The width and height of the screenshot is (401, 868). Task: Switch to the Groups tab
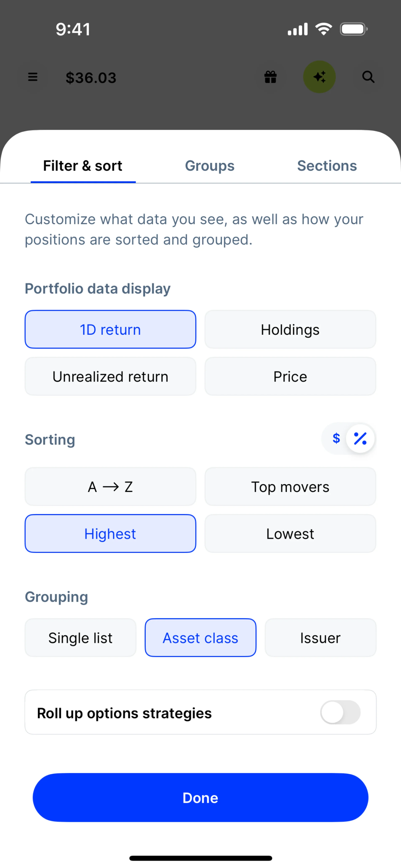pos(209,166)
